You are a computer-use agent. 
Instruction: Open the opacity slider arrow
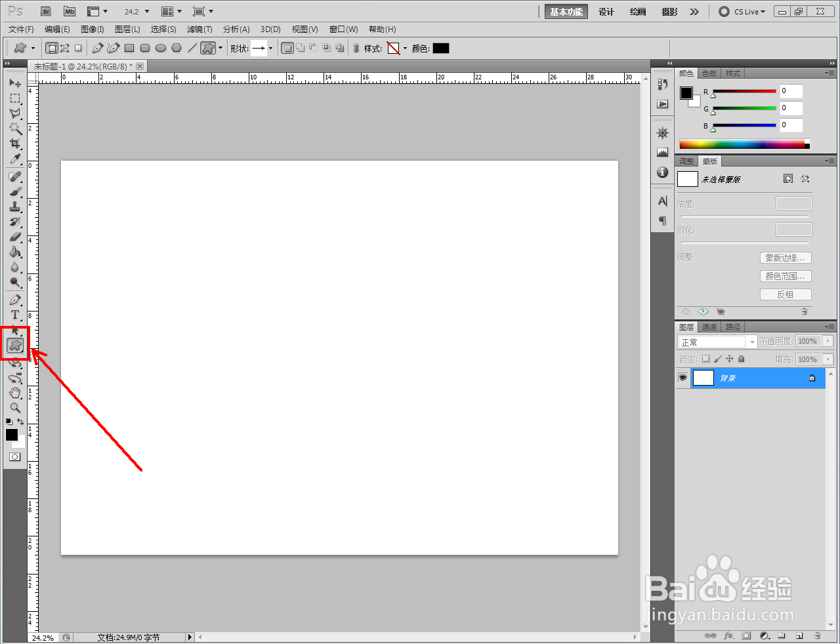point(828,341)
